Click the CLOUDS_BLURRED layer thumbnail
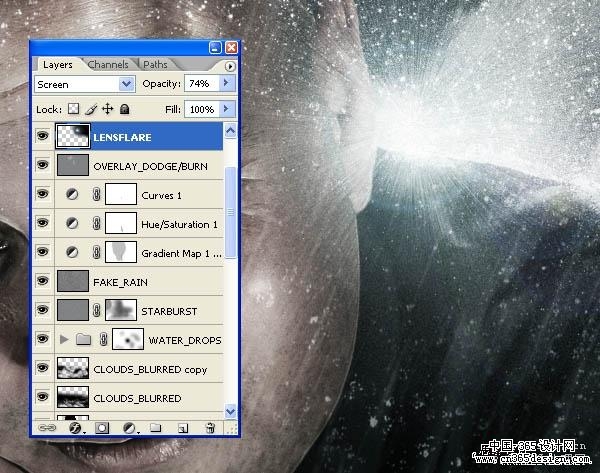The width and height of the screenshot is (600, 473). (73, 397)
